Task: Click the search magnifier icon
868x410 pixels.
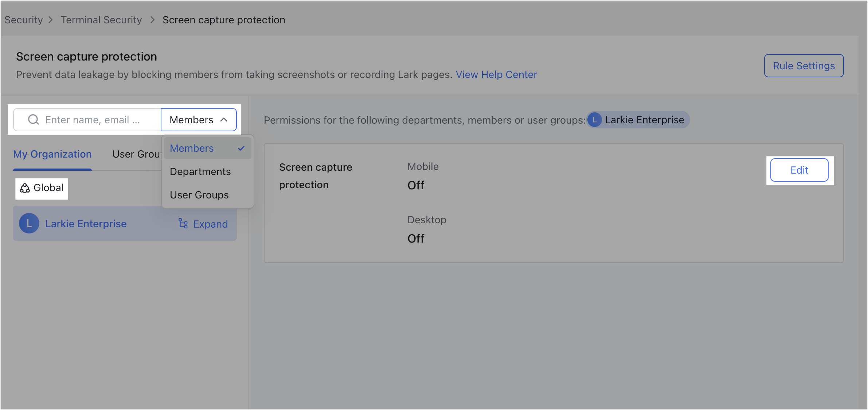Action: pos(33,120)
